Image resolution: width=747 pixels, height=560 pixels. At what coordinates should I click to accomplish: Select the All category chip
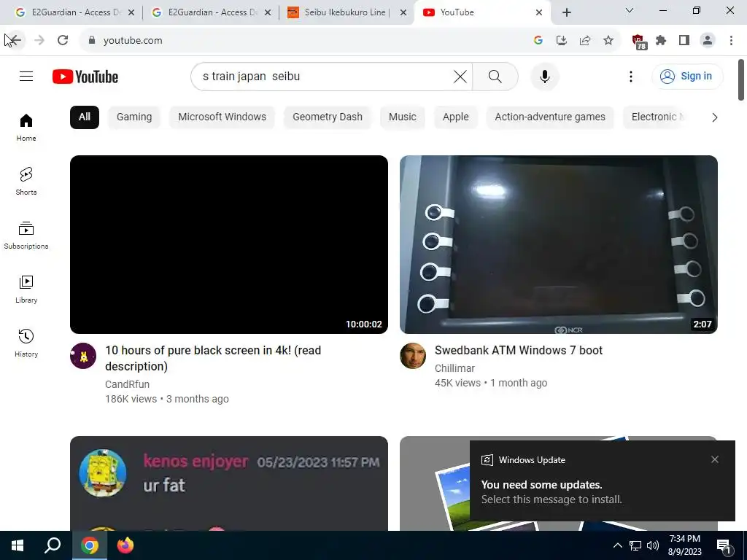(85, 117)
